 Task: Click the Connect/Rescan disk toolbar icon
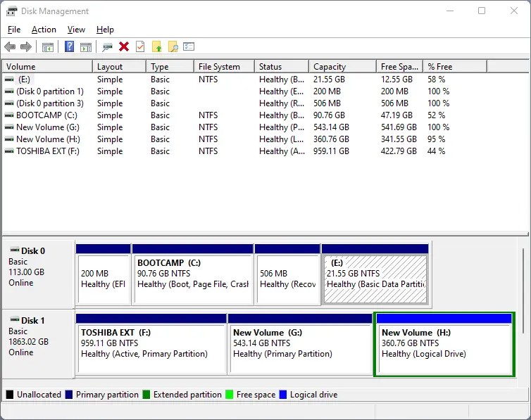pos(107,47)
